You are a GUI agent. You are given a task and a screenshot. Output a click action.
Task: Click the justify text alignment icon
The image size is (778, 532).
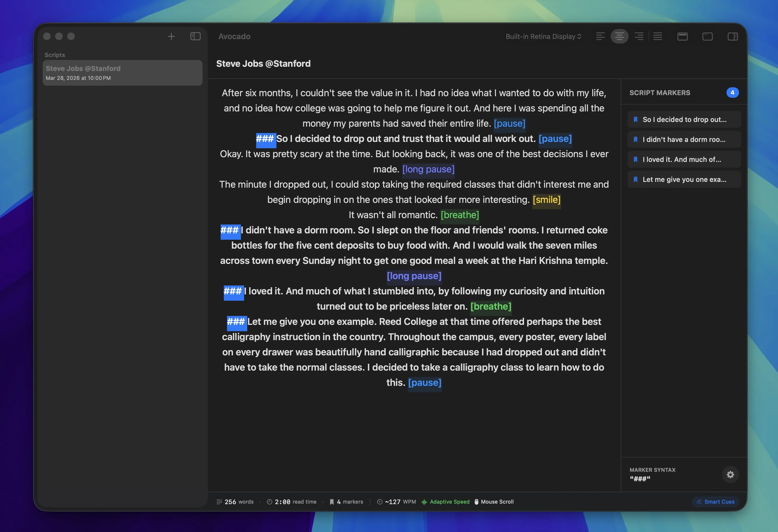[658, 36]
